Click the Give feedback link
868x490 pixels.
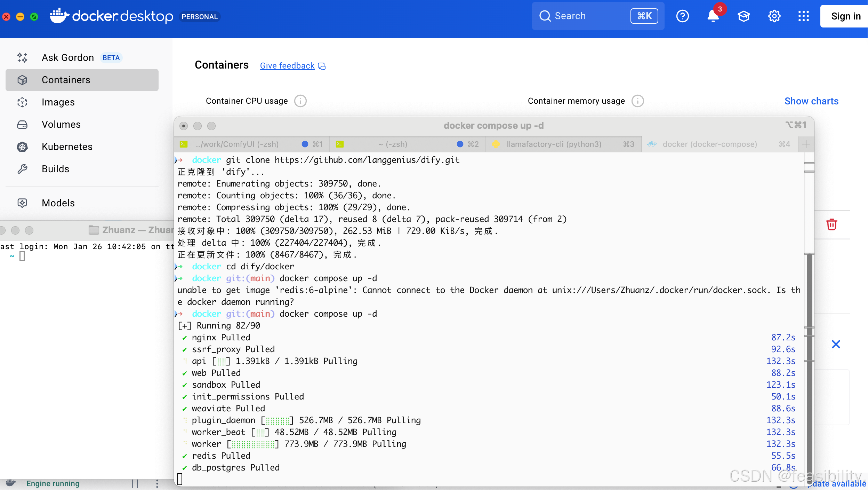(287, 66)
